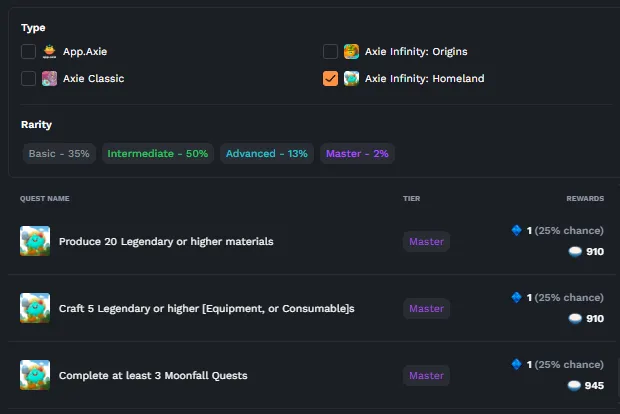Click the App.Axie game icon
This screenshot has height=414, width=620.
pyautogui.click(x=49, y=51)
